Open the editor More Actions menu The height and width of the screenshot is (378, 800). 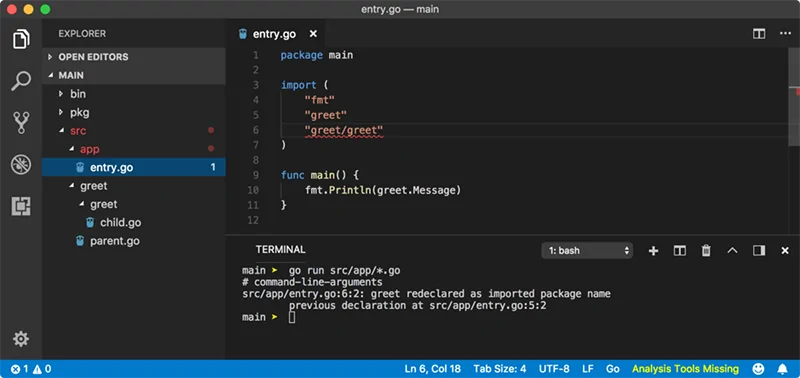785,34
